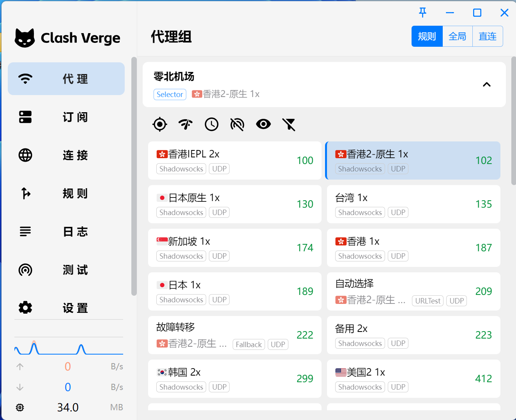
Task: Toggle the filter-off icon
Action: tap(289, 124)
